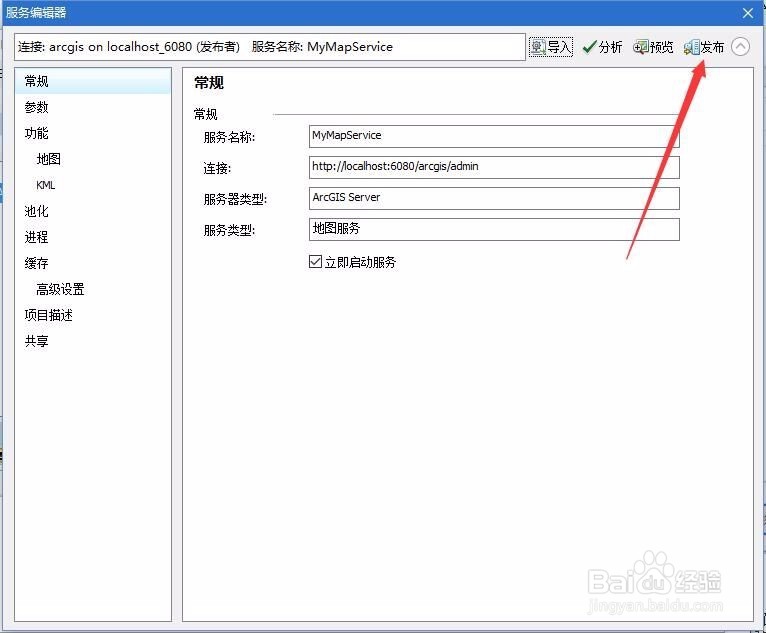Open 预览 (Preview) of the service
This screenshot has height=633, width=766.
653,47
